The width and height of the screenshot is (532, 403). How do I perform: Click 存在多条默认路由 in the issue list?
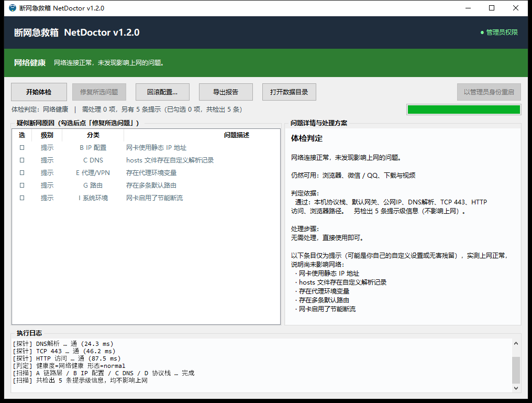151,186
